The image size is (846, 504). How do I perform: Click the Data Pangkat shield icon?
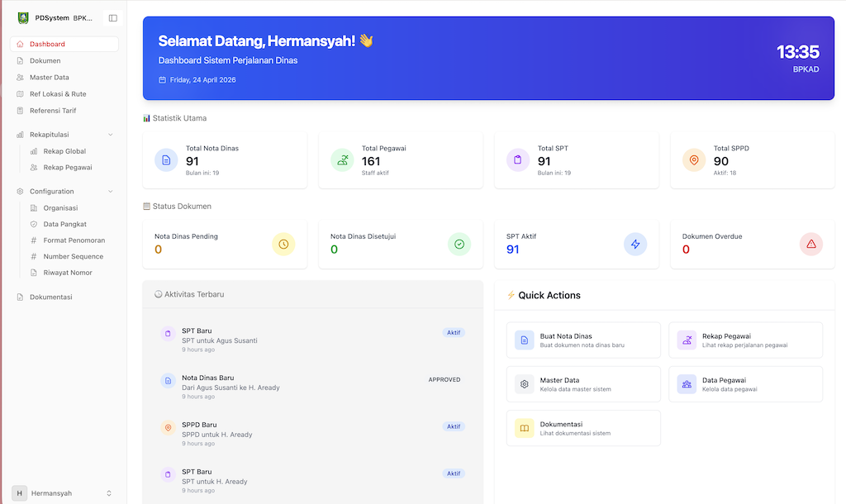pyautogui.click(x=33, y=225)
